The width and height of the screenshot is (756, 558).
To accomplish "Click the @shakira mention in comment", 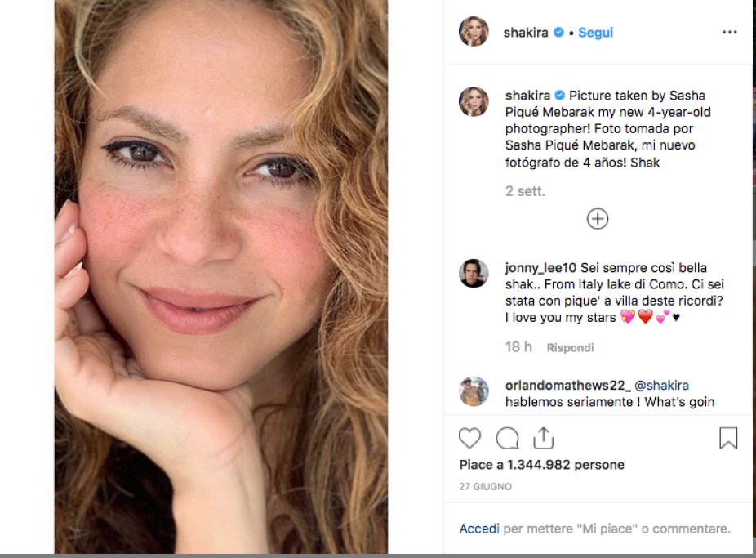I will (662, 386).
